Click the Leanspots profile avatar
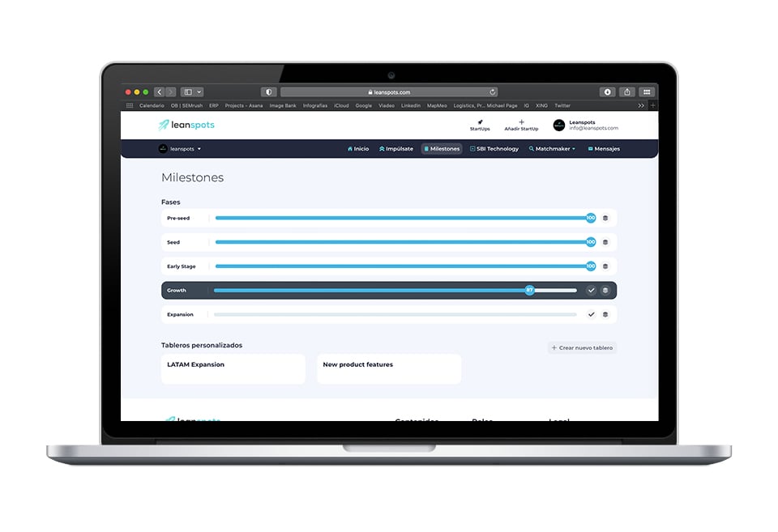This screenshot has width=778, height=532. coord(559,125)
